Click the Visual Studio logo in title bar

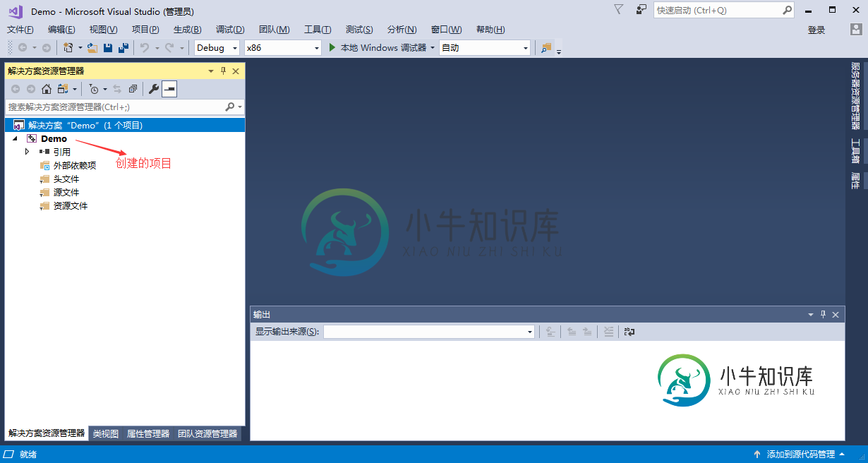[16, 11]
